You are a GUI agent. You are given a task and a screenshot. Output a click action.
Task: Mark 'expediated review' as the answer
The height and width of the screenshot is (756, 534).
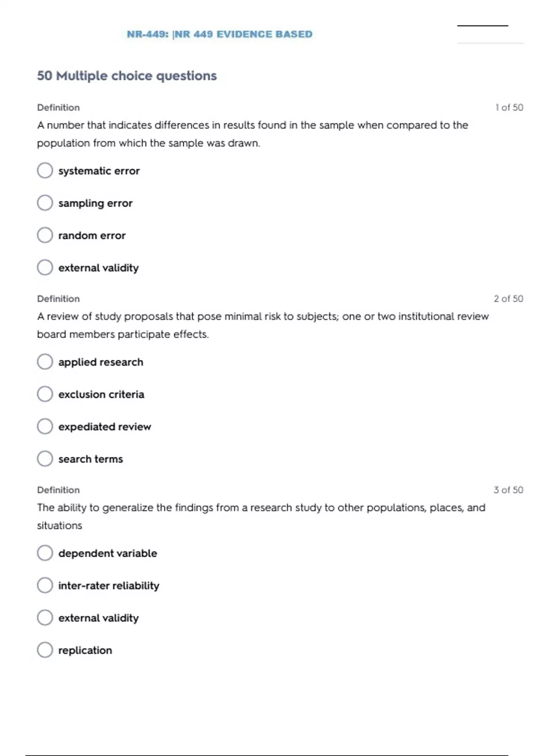coord(45,426)
